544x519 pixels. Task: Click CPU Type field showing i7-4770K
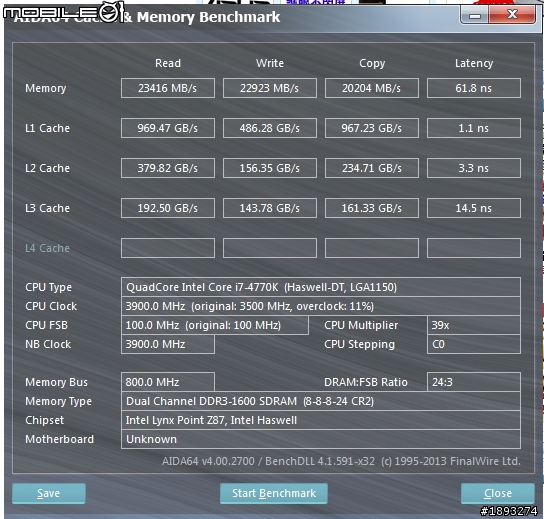(321, 287)
